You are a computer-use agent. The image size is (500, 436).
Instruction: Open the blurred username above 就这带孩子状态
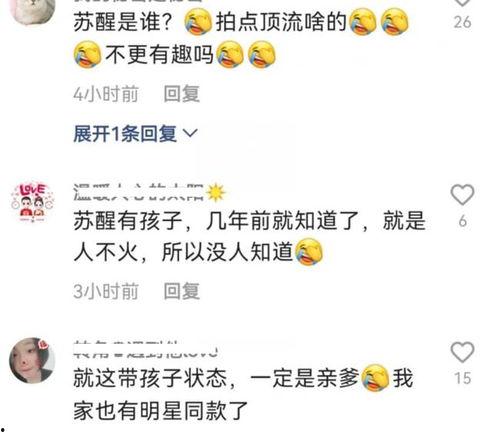(x=146, y=349)
